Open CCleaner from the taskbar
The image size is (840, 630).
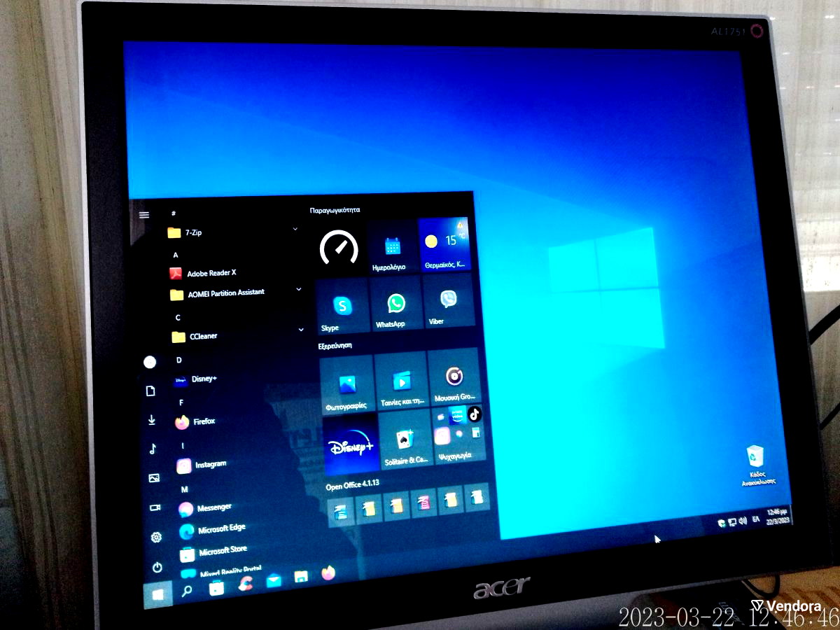(245, 583)
